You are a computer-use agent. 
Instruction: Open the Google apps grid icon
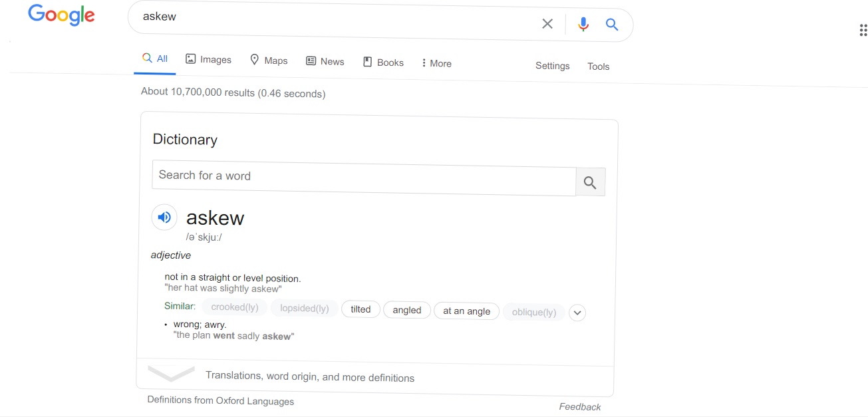coord(863,30)
